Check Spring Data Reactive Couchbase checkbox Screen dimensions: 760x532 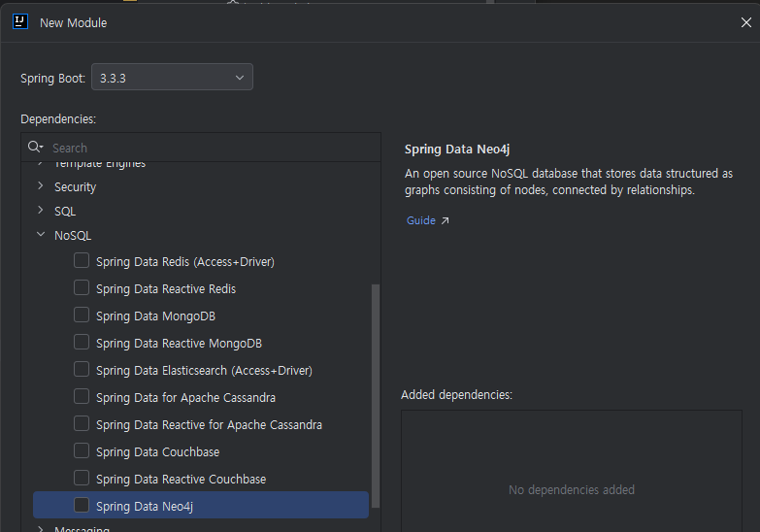click(x=82, y=478)
